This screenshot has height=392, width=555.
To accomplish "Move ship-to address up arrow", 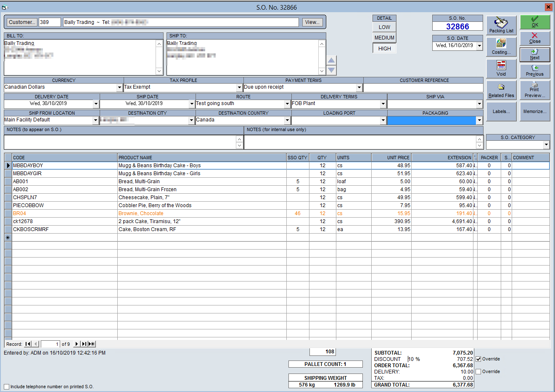I will tap(331, 61).
